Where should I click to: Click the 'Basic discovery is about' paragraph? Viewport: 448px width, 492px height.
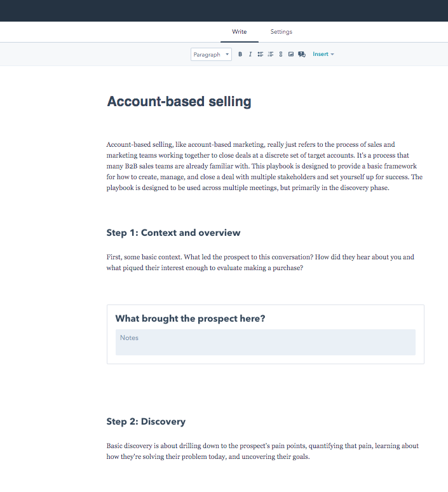(262, 451)
